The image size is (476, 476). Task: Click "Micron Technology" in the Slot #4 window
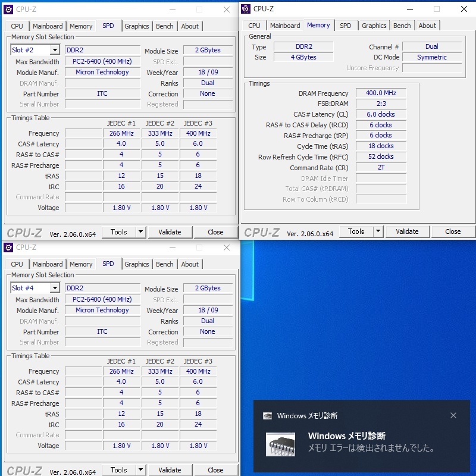(102, 310)
